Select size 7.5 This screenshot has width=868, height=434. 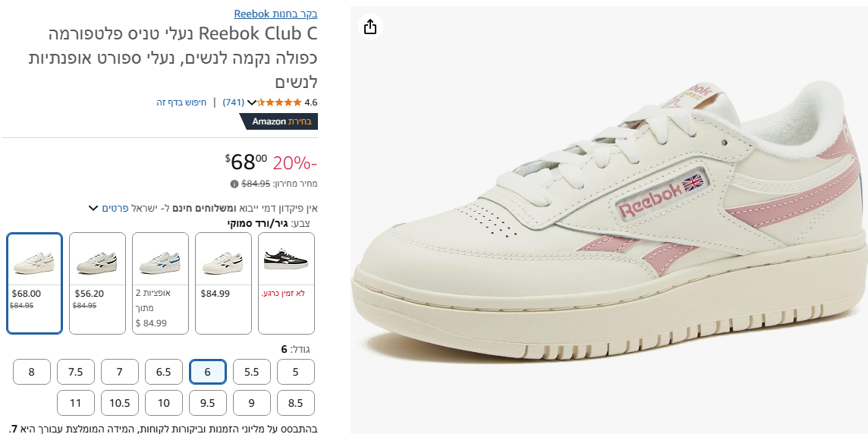coord(76,372)
